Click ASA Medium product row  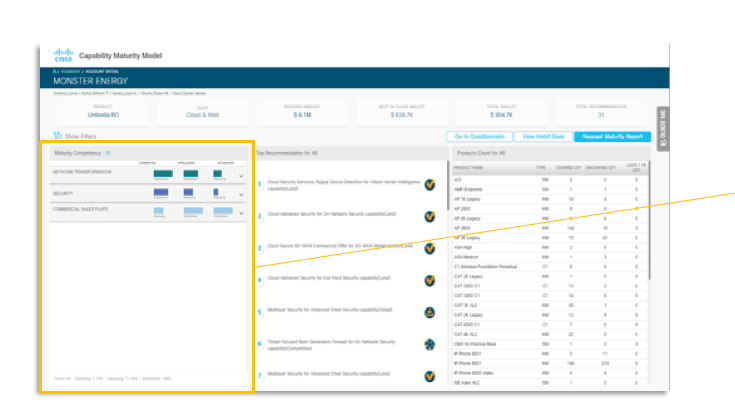tap(550, 257)
